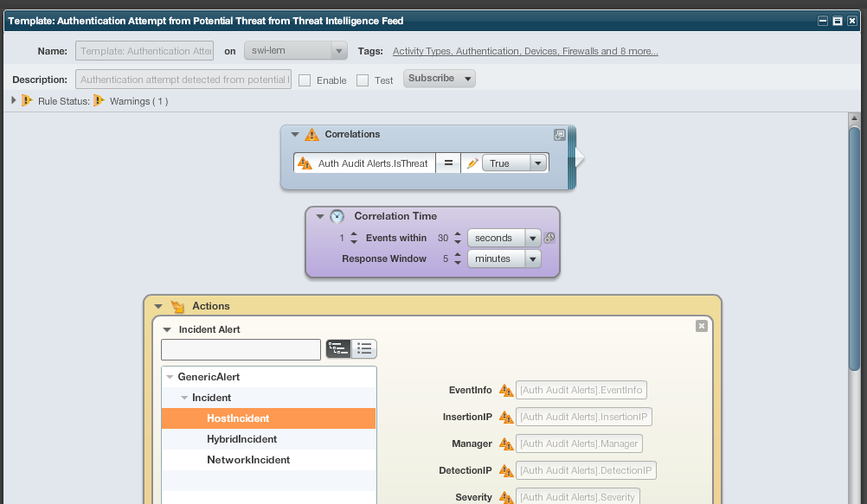Collapse the Incident tree node
This screenshot has height=504, width=867.
pos(184,398)
